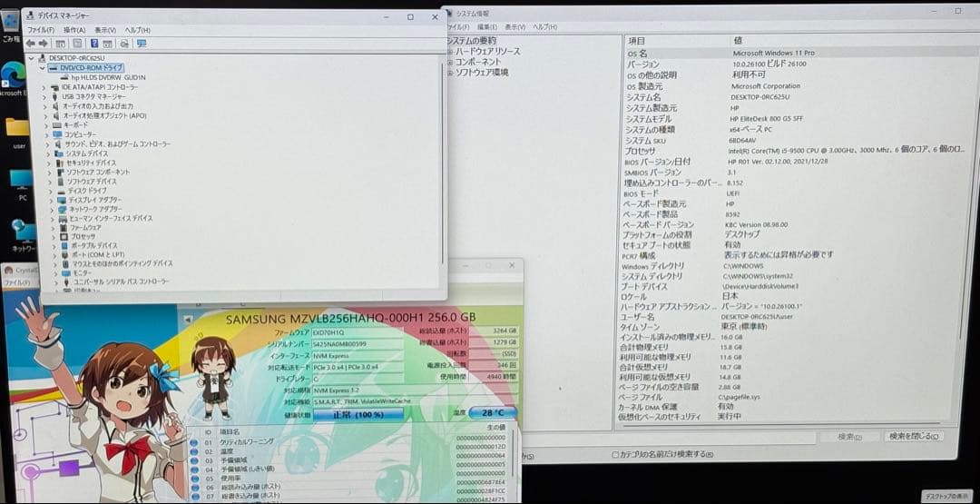Click the 検索を閉じる button
The width and height of the screenshot is (980, 504).
click(915, 437)
